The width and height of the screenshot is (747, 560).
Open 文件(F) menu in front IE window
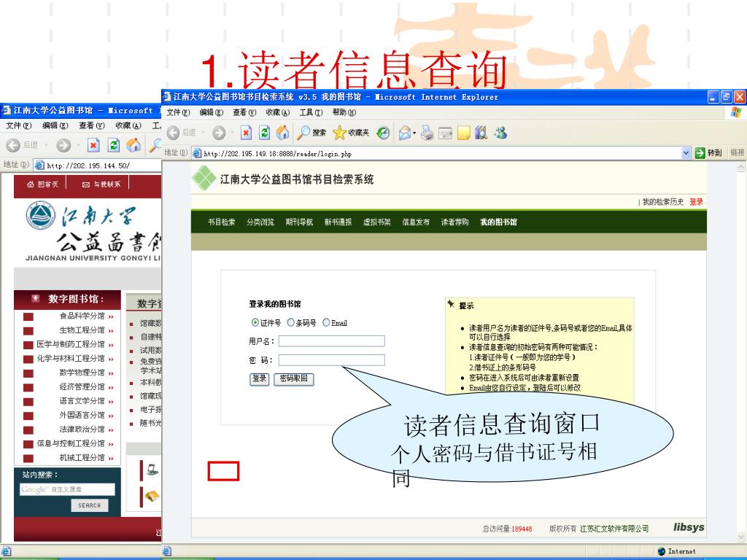(x=178, y=112)
